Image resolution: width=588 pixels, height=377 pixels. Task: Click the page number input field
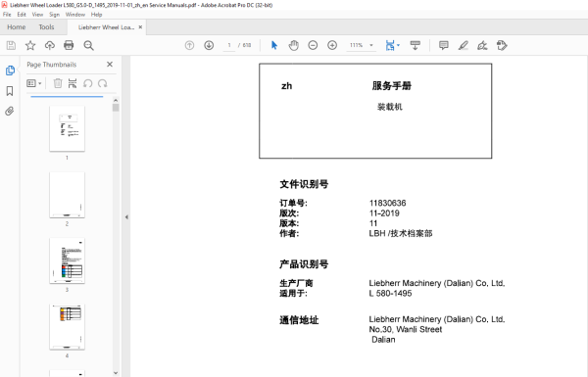[228, 45]
